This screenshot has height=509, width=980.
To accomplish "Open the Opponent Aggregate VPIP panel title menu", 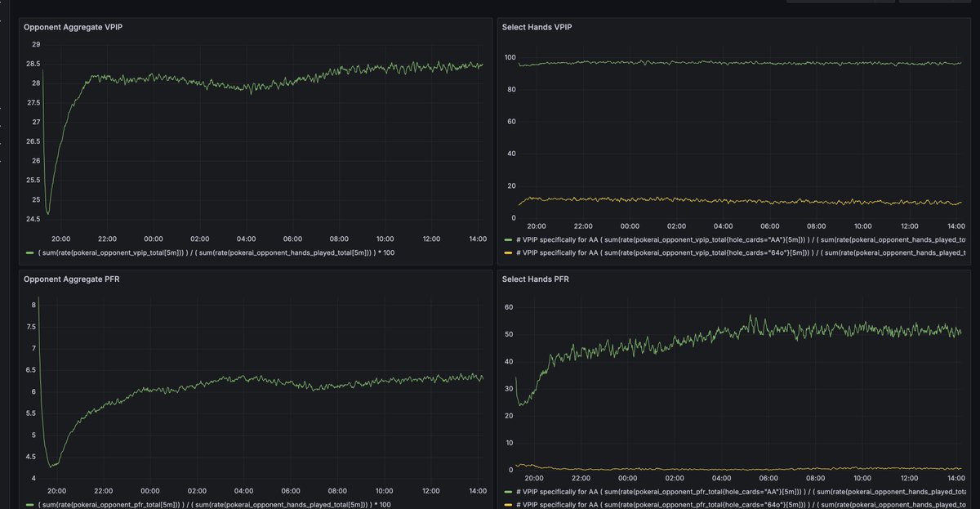I will (x=71, y=27).
